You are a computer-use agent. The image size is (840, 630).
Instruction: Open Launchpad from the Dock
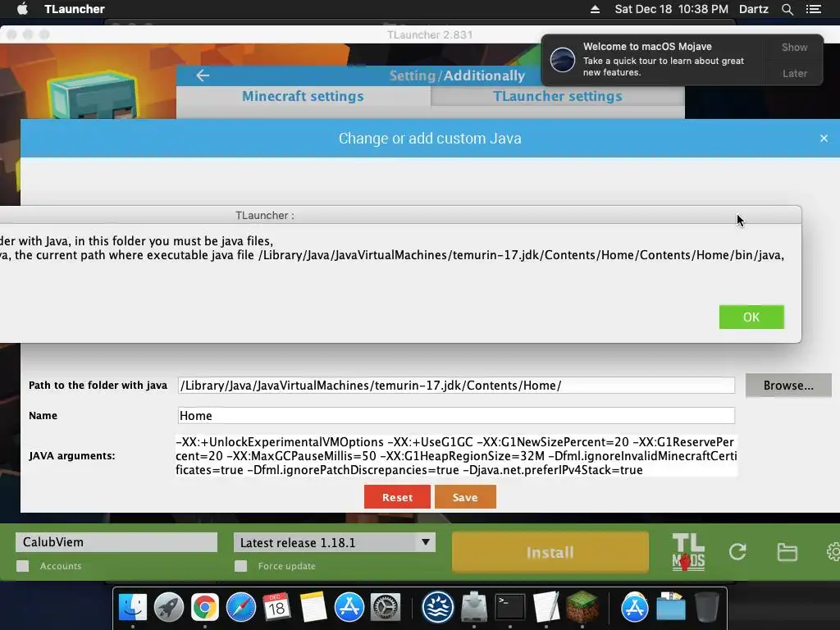169,608
